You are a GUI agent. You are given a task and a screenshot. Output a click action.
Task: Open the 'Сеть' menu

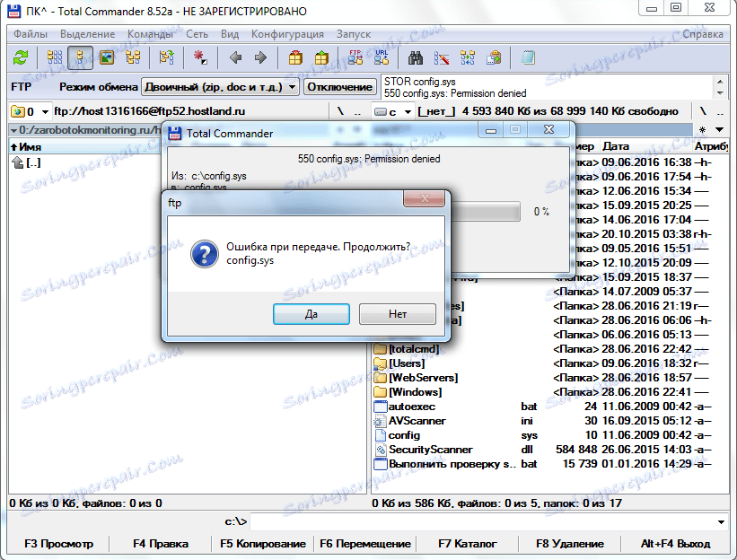[x=197, y=34]
